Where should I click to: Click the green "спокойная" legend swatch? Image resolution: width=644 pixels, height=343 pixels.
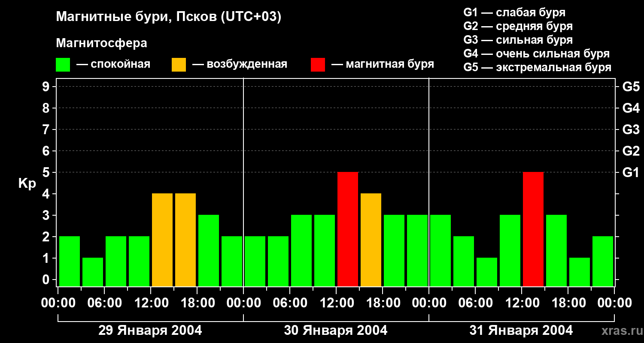pos(63,65)
